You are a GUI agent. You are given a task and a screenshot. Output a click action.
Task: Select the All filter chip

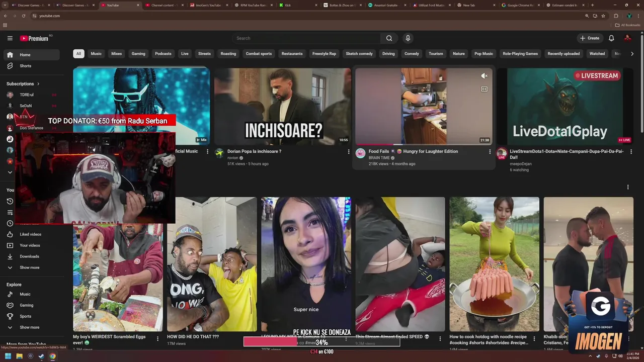pos(78,54)
